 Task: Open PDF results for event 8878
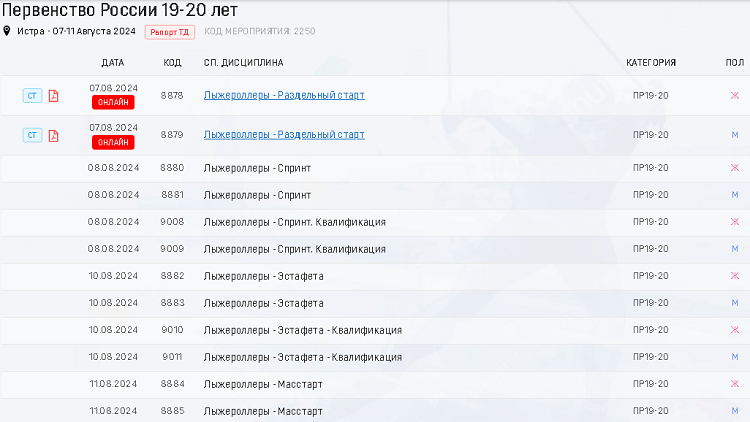point(54,96)
